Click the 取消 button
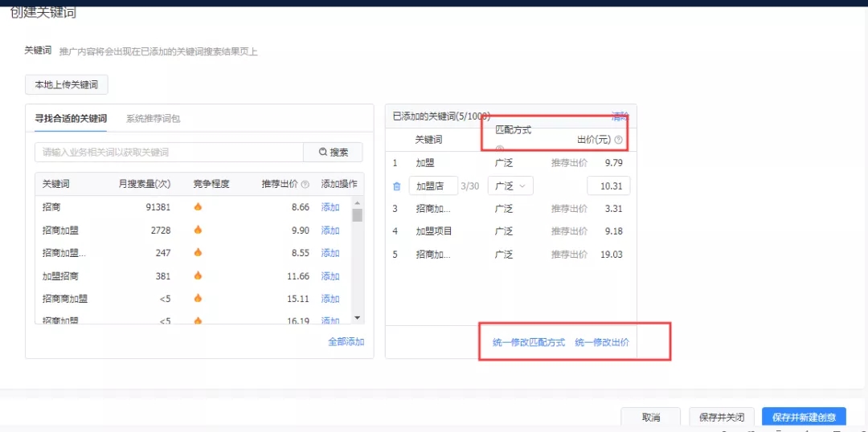The height and width of the screenshot is (432, 868). tap(651, 418)
